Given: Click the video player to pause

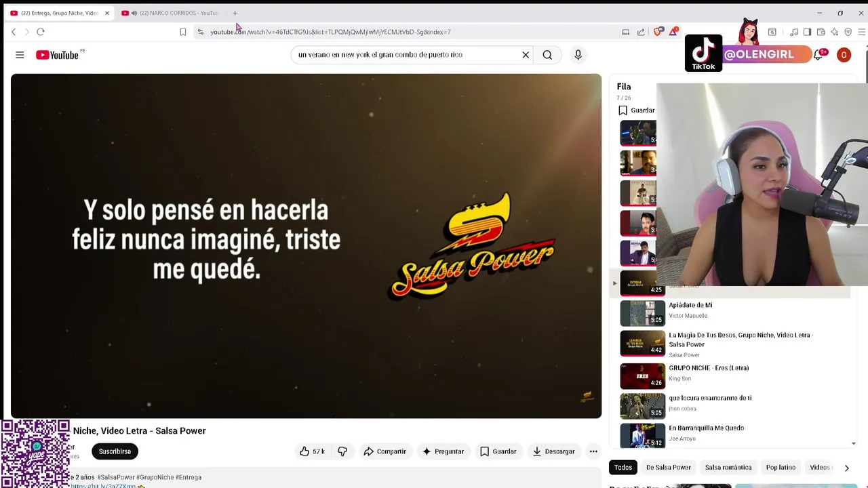Looking at the screenshot, I should (x=306, y=246).
